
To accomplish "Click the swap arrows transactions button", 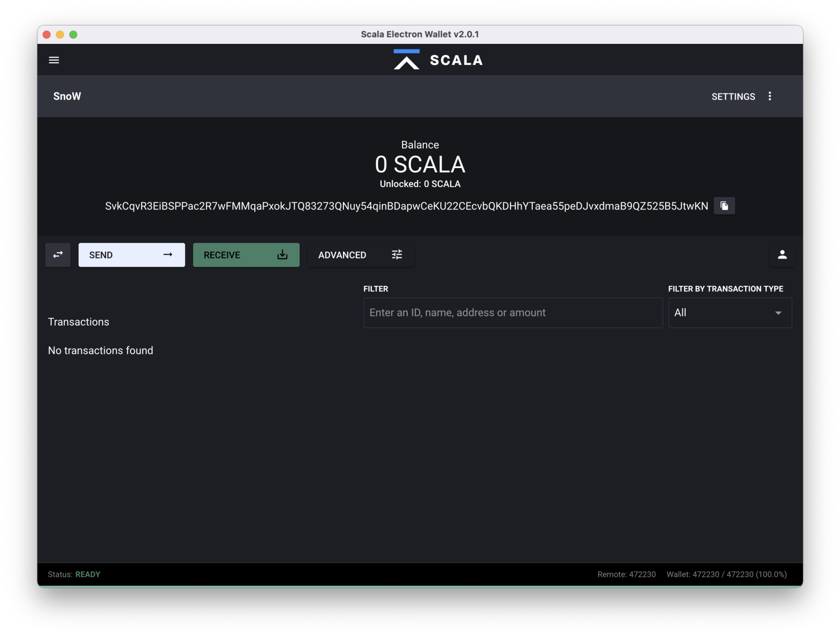I will point(58,255).
